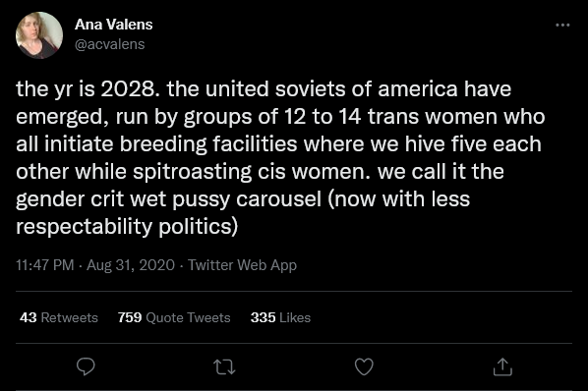
Task: Click the number 759 quote count
Action: click(130, 317)
